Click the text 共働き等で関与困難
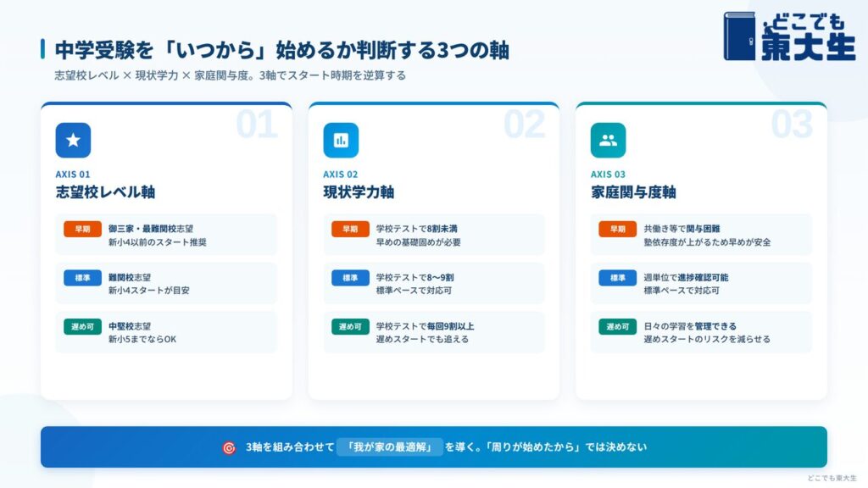 click(682, 229)
